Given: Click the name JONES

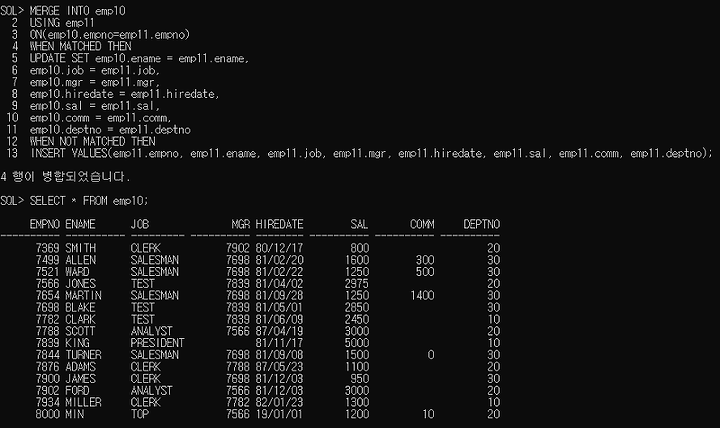Looking at the screenshot, I should click(x=81, y=284).
